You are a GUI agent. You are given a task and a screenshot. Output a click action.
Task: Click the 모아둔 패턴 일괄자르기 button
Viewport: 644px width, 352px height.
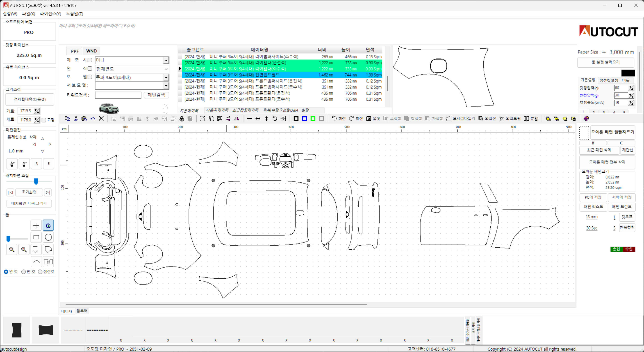pyautogui.click(x=612, y=132)
